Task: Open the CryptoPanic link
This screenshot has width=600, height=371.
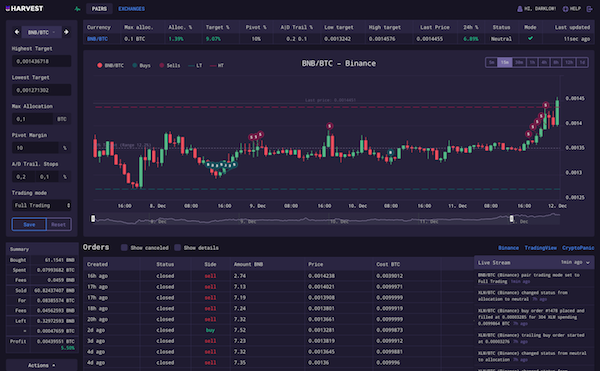Action: tap(578, 248)
